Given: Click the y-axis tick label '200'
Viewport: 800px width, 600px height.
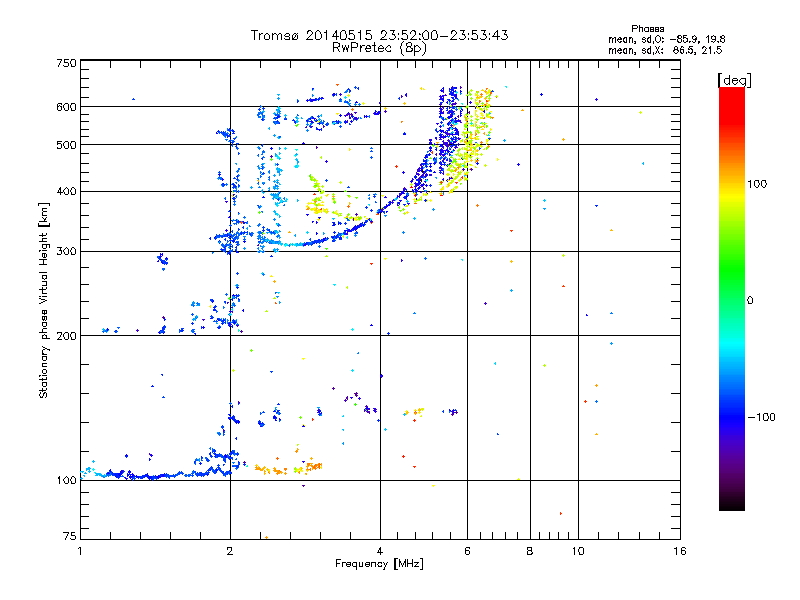Looking at the screenshot, I should coord(66,336).
